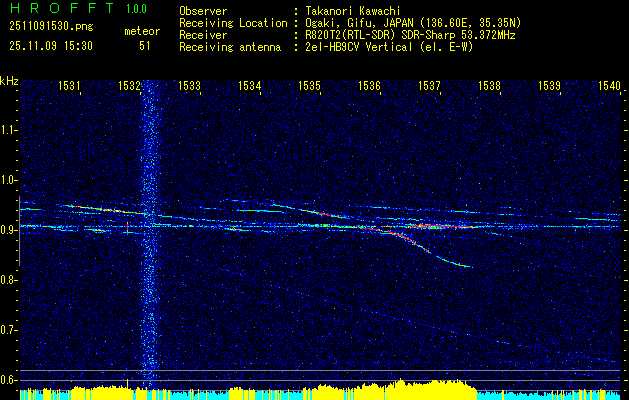Viewport: 629px width, 400px height.
Task: Click the vertical noise burst band at 1532
Action: 151,235
